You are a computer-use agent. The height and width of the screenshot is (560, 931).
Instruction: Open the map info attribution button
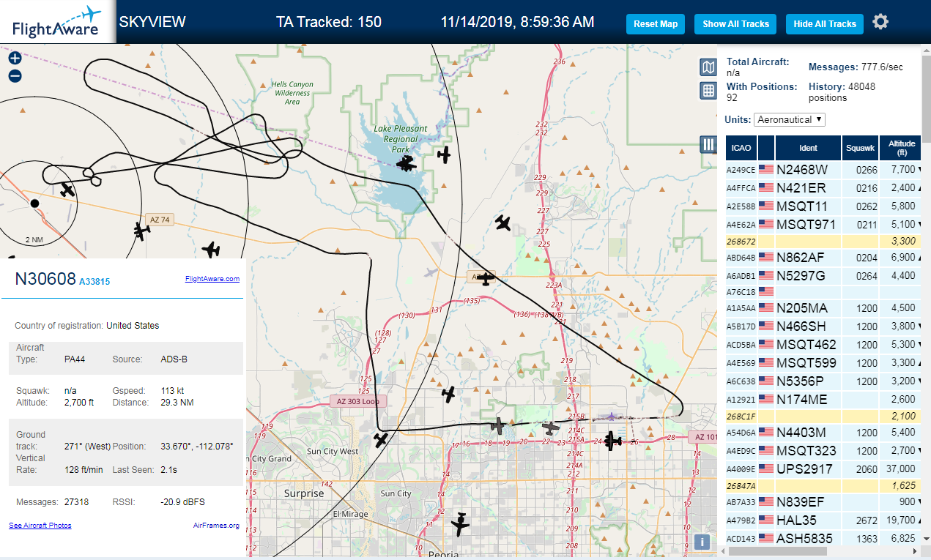point(702,542)
